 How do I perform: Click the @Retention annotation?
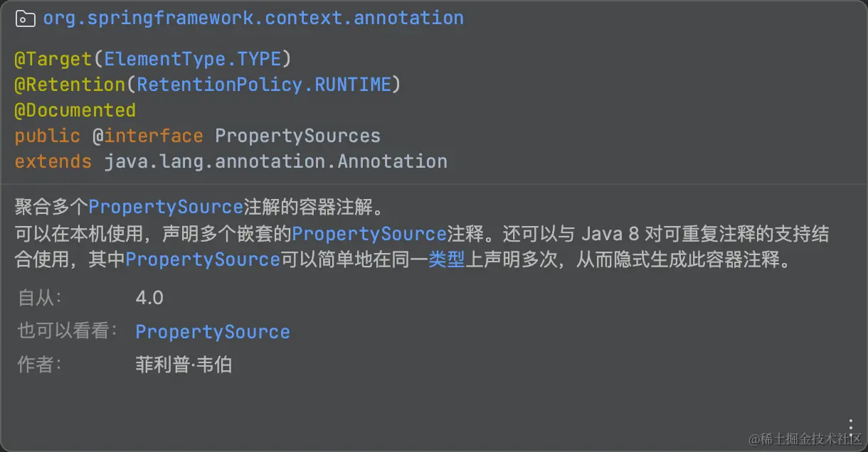coord(70,85)
